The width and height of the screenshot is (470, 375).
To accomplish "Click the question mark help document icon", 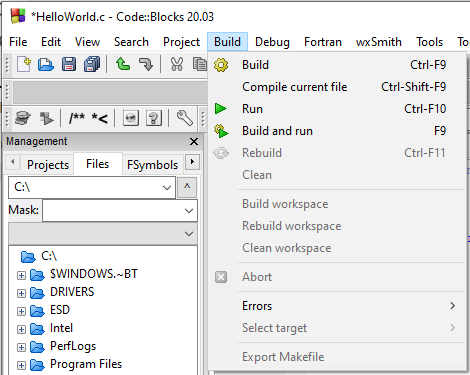I will tap(154, 118).
